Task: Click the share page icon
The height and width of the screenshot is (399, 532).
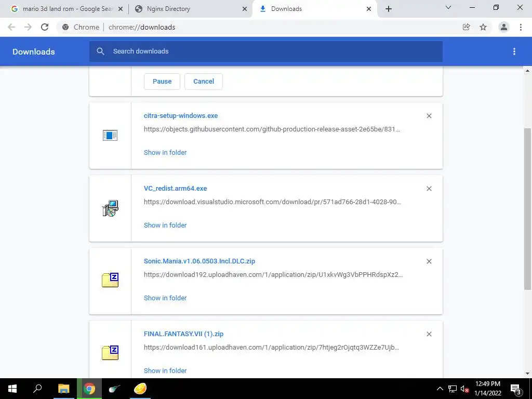Action: pos(466,27)
